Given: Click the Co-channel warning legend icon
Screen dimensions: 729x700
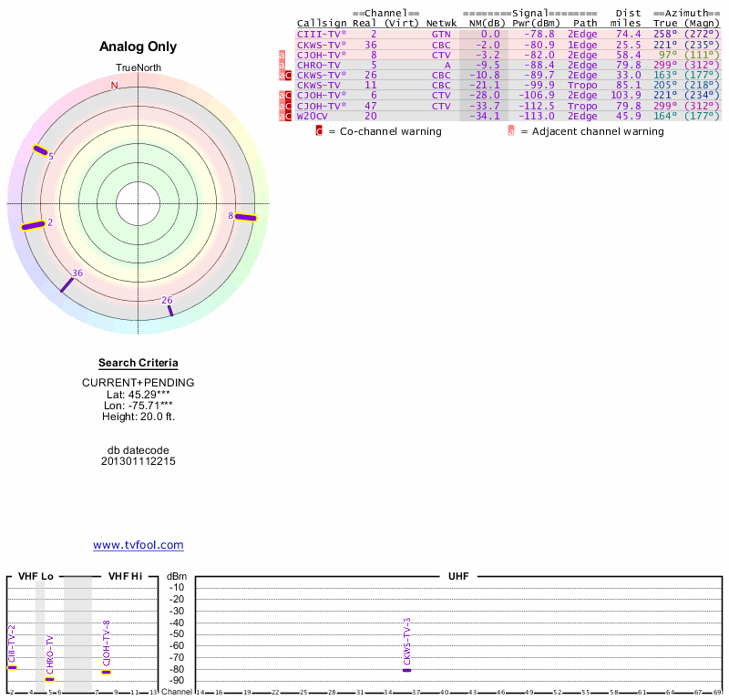Looking at the screenshot, I should tap(319, 131).
